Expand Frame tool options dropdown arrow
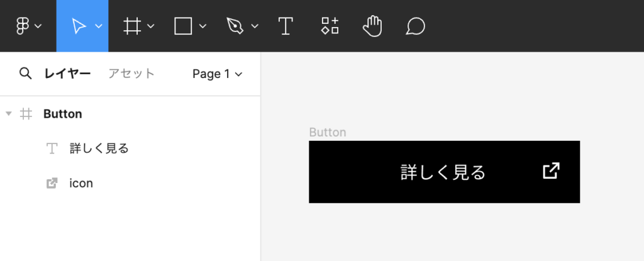The height and width of the screenshot is (261, 644). pos(151,26)
